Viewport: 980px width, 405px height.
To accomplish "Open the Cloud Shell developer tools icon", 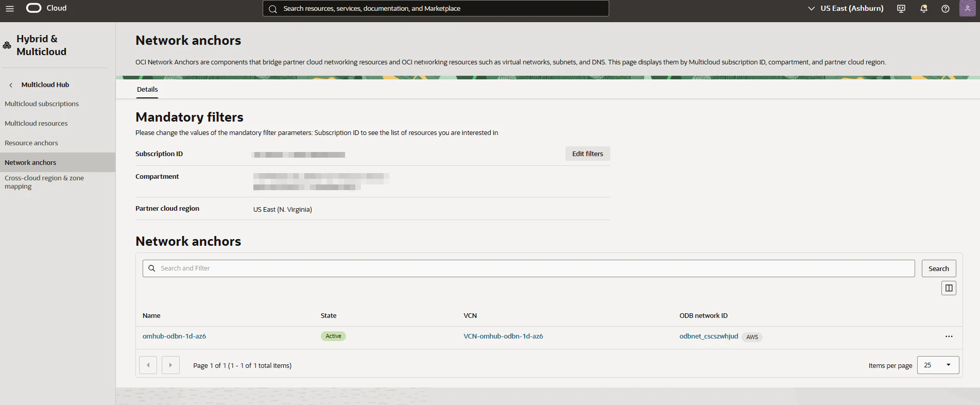I will tap(901, 8).
